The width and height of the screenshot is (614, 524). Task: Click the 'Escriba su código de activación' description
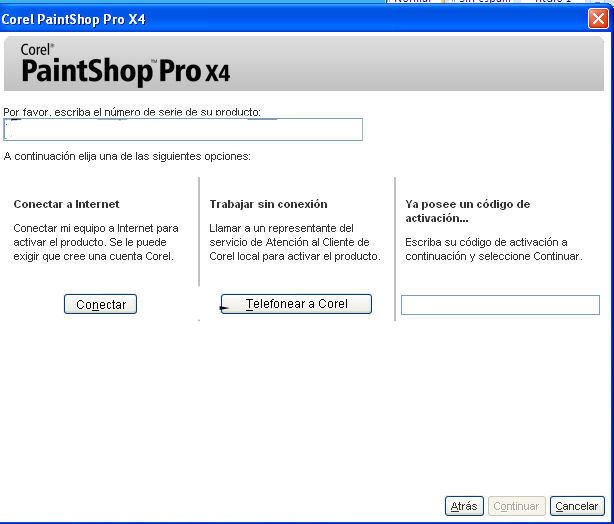pyautogui.click(x=494, y=249)
